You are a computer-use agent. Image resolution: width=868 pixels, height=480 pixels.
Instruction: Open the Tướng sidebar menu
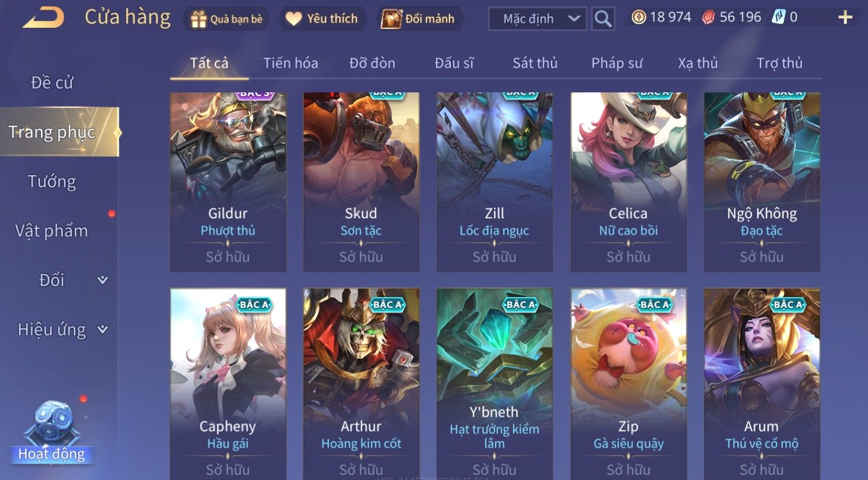coord(52,182)
